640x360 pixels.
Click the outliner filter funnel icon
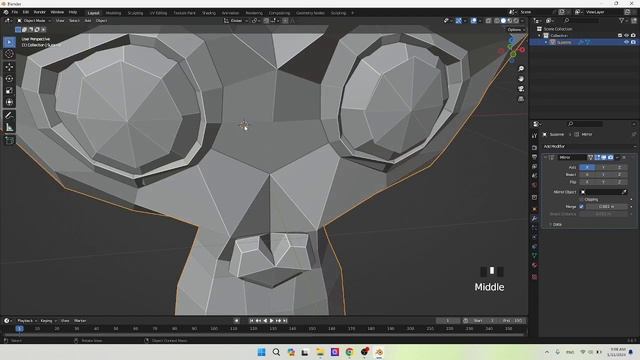coord(622,20)
